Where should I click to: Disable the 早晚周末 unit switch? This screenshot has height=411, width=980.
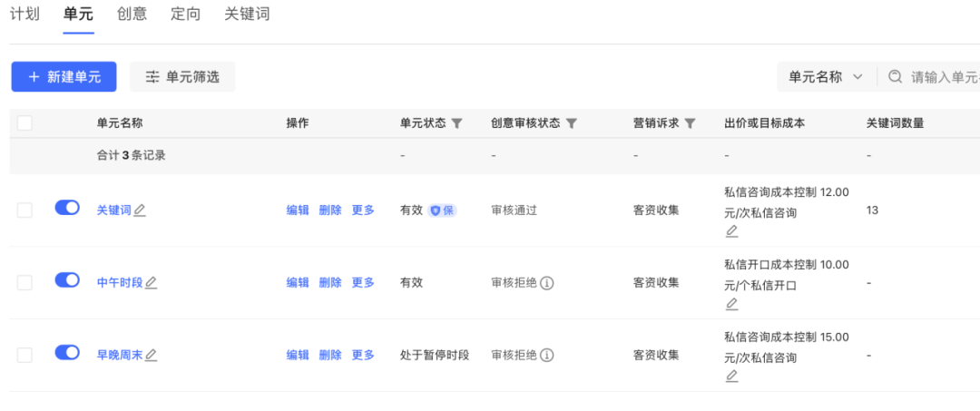click(67, 352)
